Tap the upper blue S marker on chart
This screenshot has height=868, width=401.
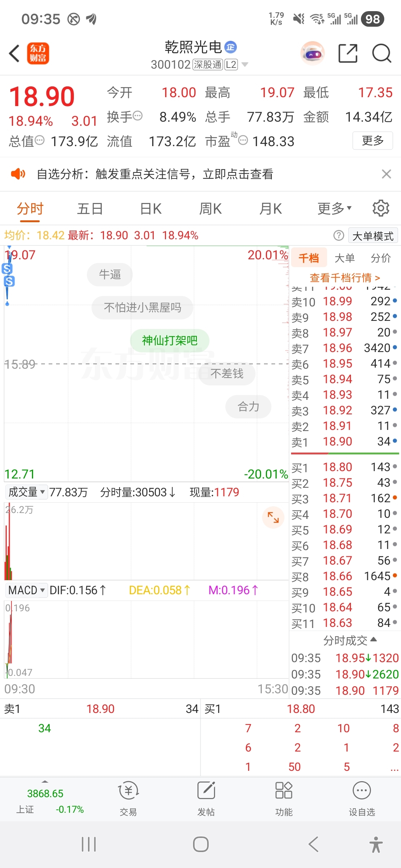[7, 268]
